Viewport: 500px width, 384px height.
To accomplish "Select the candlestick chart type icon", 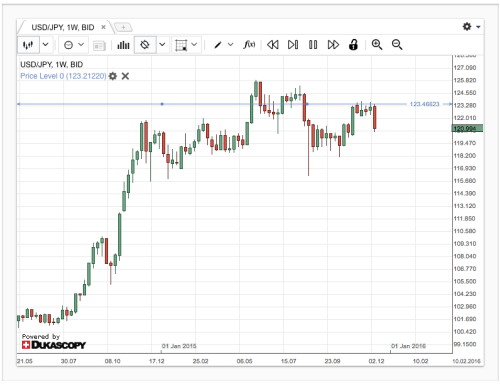I will [x=28, y=45].
